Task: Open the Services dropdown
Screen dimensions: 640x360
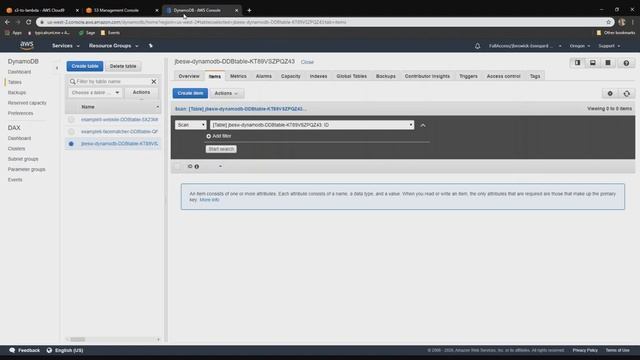Action: [66, 46]
